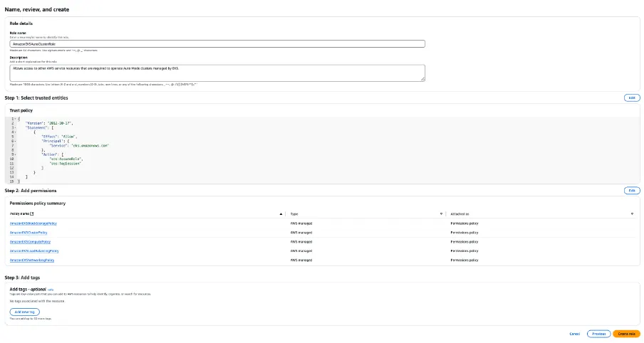Open the AmazonEKSLoadBalancingPolicy link
Image resolution: width=644 pixels, height=343 pixels.
pos(34,251)
